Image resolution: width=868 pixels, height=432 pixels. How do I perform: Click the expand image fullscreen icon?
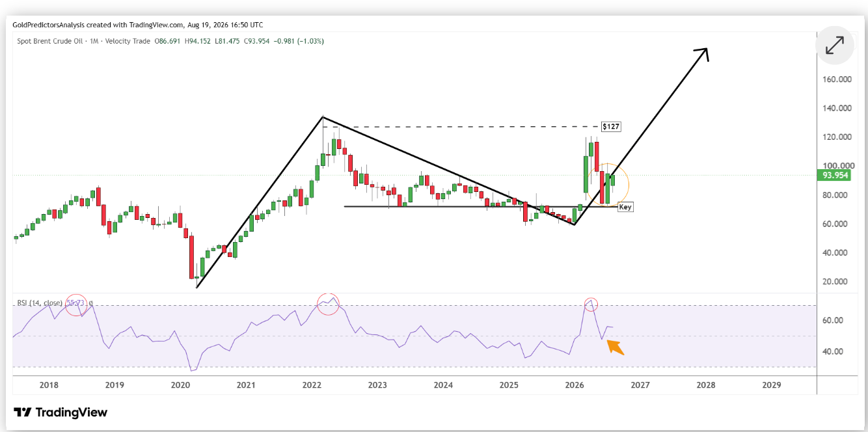[835, 46]
